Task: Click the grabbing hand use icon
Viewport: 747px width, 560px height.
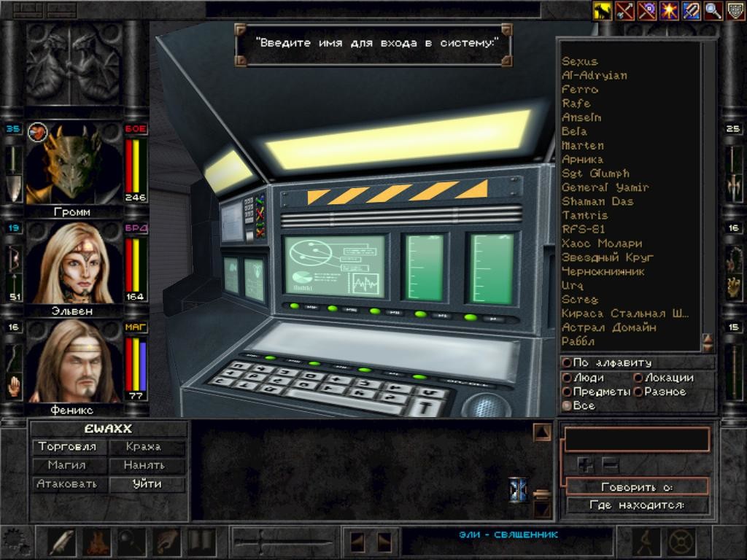Action: [166, 542]
